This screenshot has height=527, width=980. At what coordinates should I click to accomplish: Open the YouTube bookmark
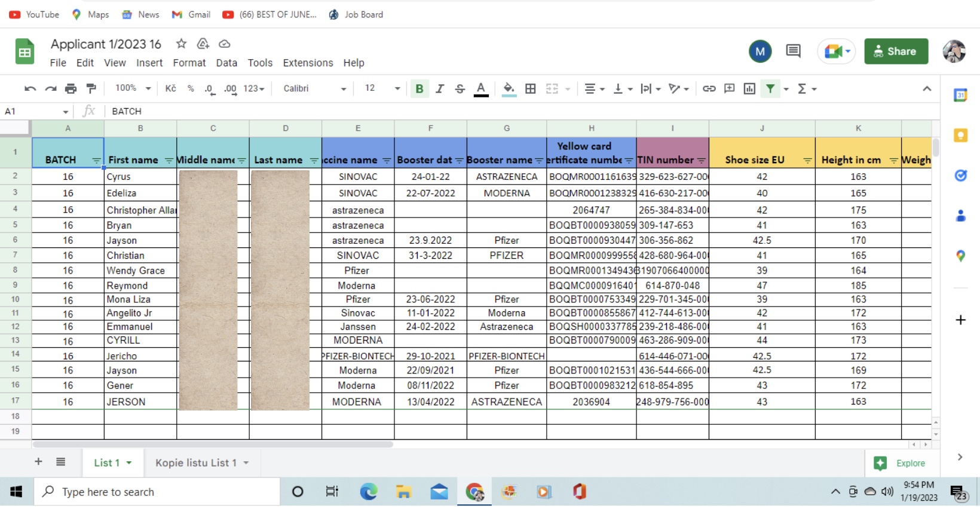click(x=34, y=14)
